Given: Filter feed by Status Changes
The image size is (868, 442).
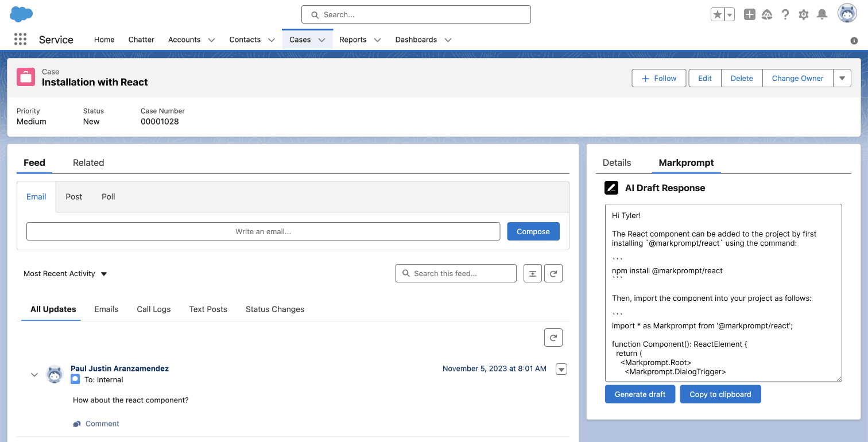Looking at the screenshot, I should point(275,309).
